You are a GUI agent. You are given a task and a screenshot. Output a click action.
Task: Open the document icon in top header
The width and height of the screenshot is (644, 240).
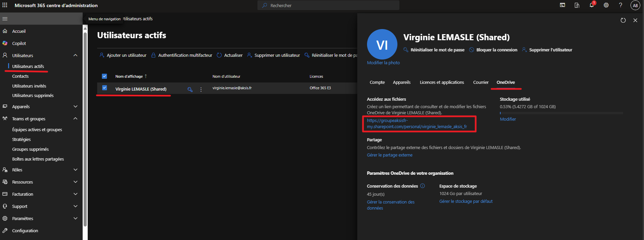pos(577,5)
